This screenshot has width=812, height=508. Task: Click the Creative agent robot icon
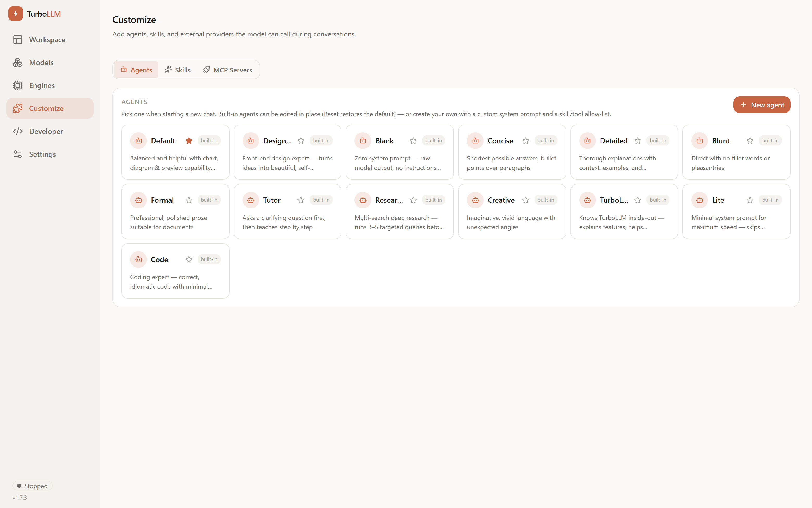pyautogui.click(x=475, y=200)
